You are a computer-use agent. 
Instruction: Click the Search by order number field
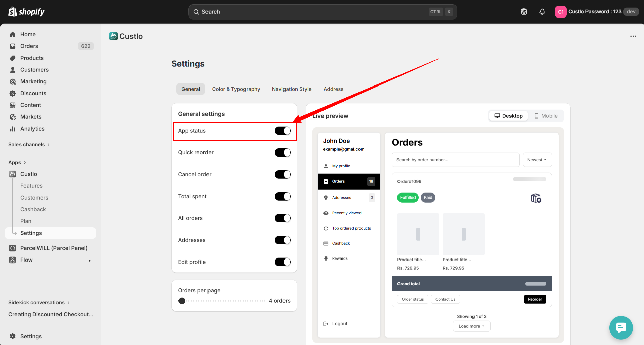455,160
